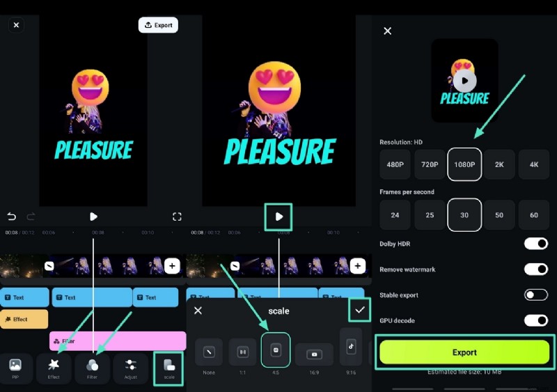Enter fullscreen preview mode
The width and height of the screenshot is (557, 392).
point(177,217)
